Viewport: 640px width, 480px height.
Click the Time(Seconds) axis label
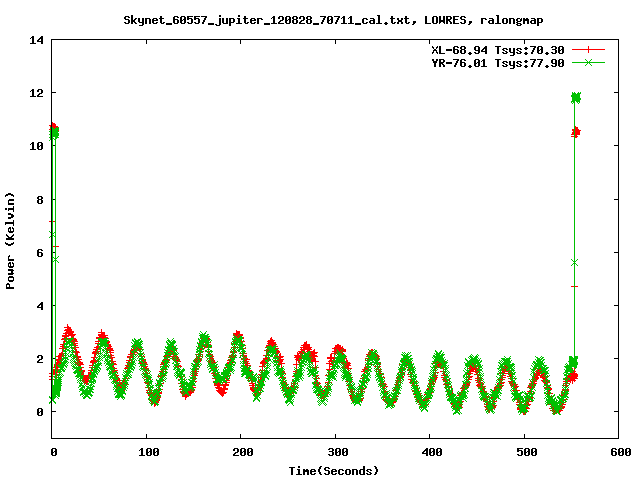(334, 471)
